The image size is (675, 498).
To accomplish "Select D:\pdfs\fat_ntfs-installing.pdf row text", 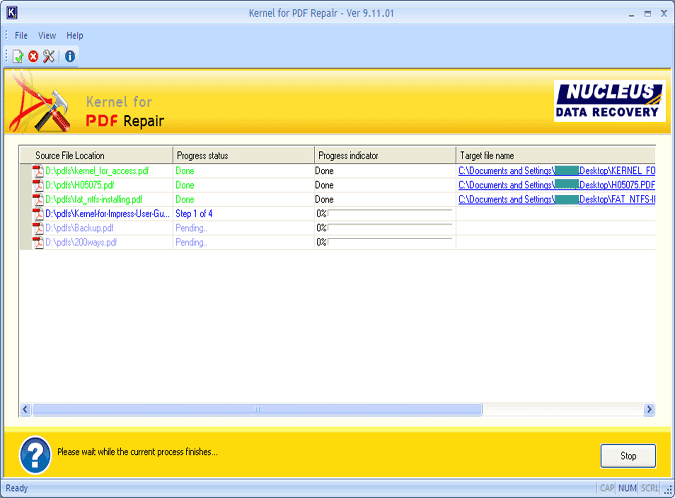I will coord(94,199).
